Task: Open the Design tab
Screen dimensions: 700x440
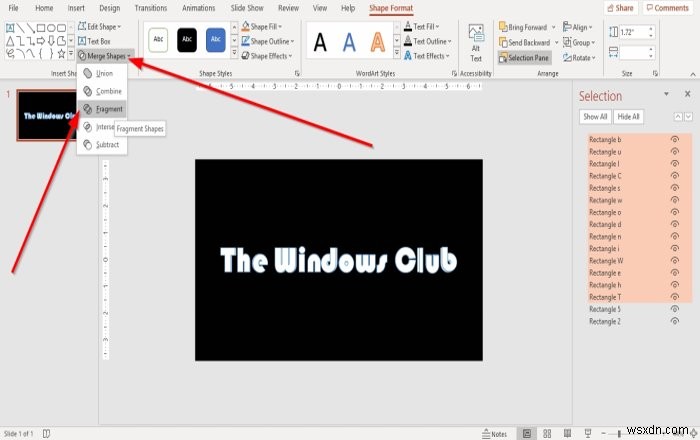Action: point(109,8)
